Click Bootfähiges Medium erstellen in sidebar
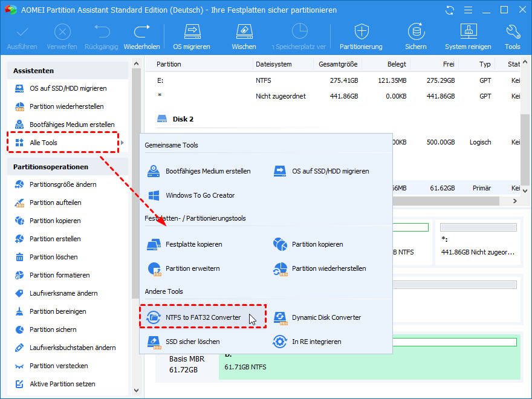This screenshot has width=532, height=399. click(x=65, y=125)
